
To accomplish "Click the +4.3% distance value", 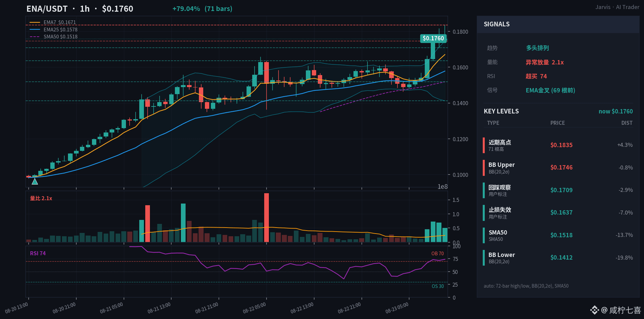I will 625,145.
